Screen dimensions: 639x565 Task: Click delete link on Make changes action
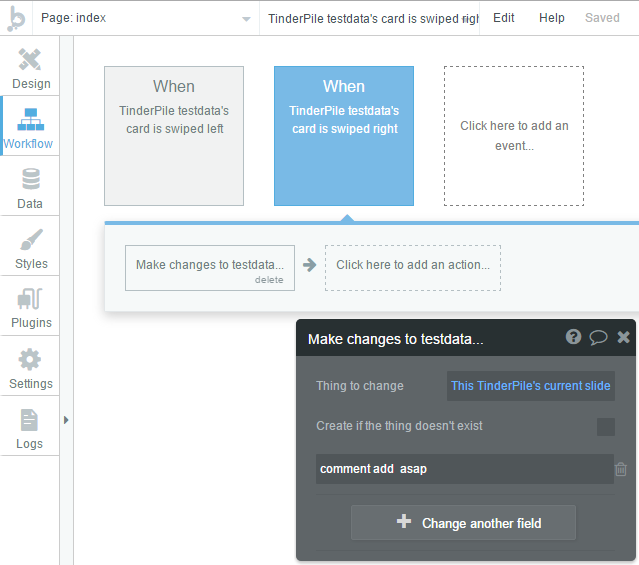pyautogui.click(x=269, y=280)
